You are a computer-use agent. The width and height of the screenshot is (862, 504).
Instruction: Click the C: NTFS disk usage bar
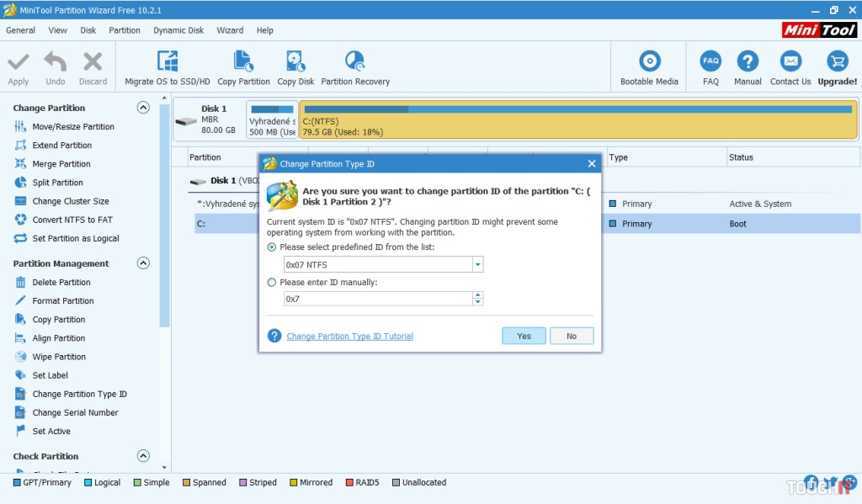[577, 119]
